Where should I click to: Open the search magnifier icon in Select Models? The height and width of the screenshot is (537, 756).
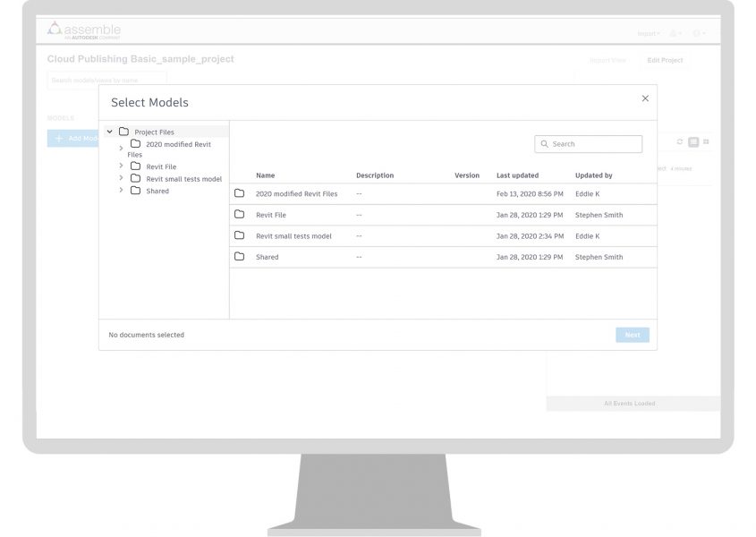[544, 143]
